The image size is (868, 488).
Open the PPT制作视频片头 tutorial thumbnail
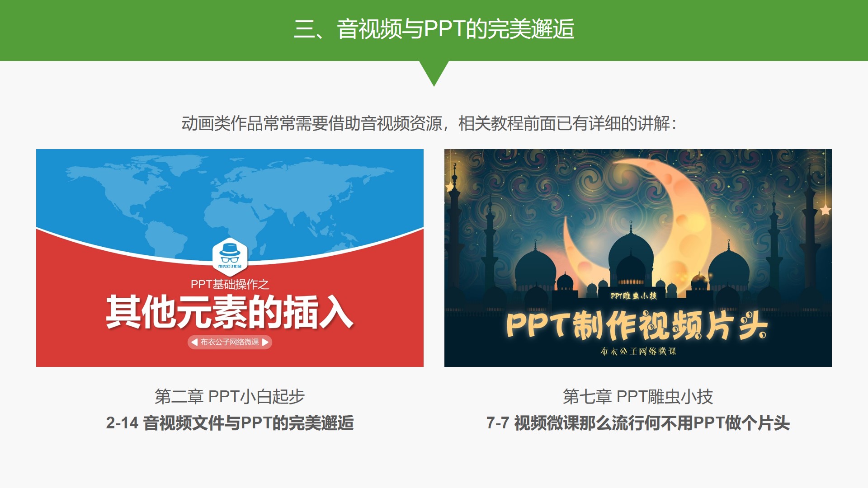[638, 258]
